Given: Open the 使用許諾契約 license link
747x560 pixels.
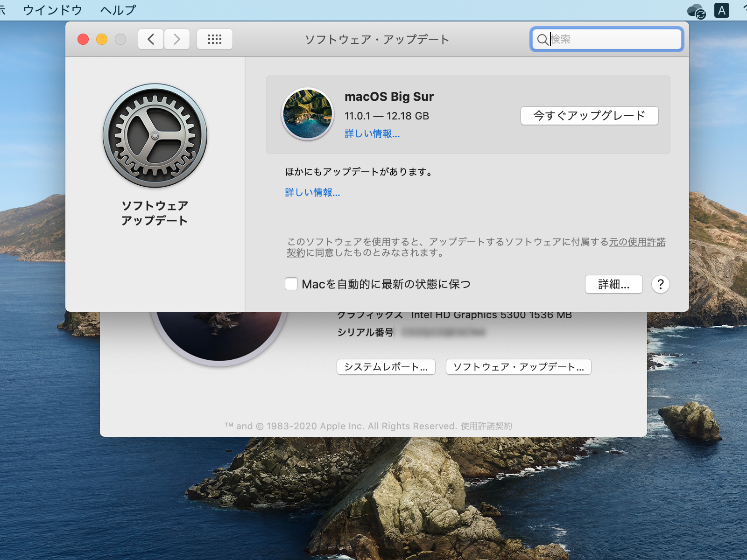Looking at the screenshot, I should tap(487, 426).
